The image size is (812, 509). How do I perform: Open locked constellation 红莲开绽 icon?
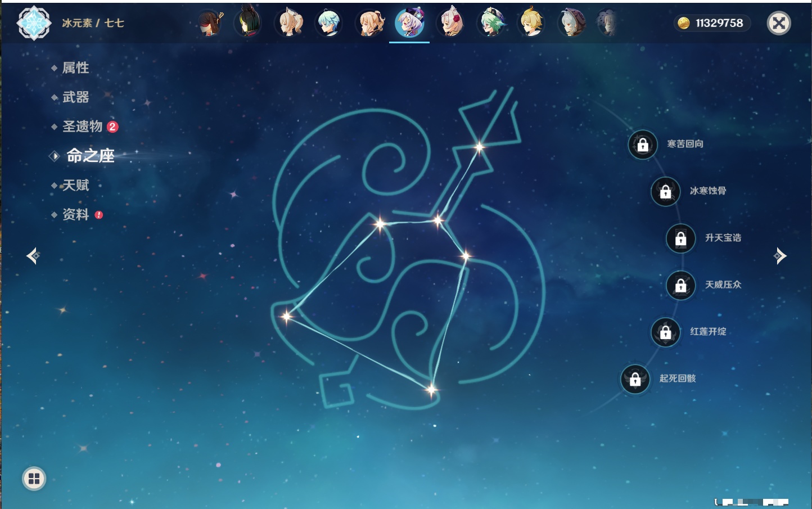point(665,332)
